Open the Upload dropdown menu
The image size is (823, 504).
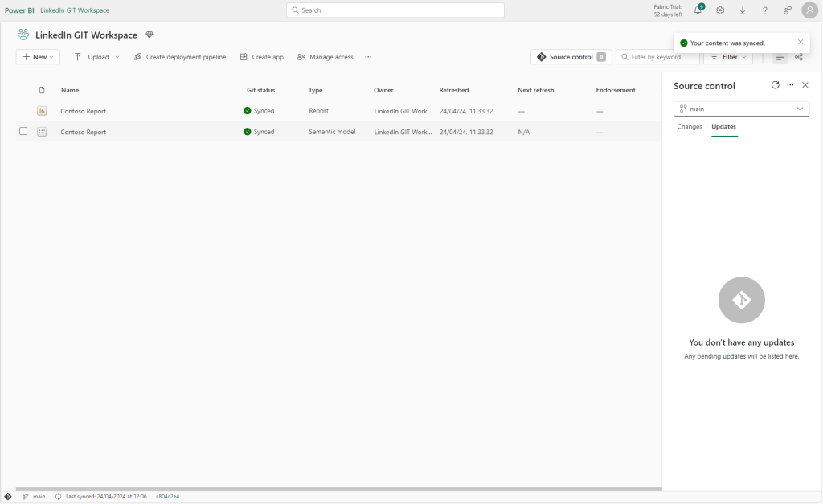click(96, 57)
